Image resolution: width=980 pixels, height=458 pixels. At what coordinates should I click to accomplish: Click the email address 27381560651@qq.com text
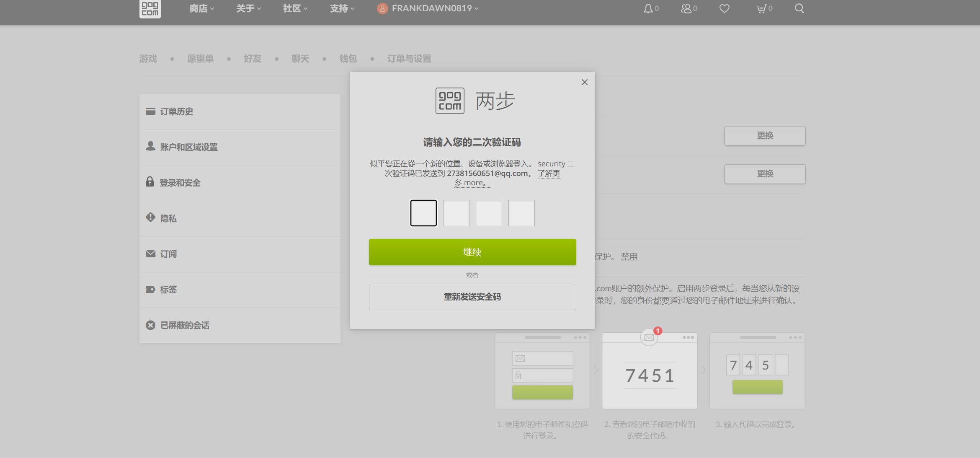[x=487, y=173]
